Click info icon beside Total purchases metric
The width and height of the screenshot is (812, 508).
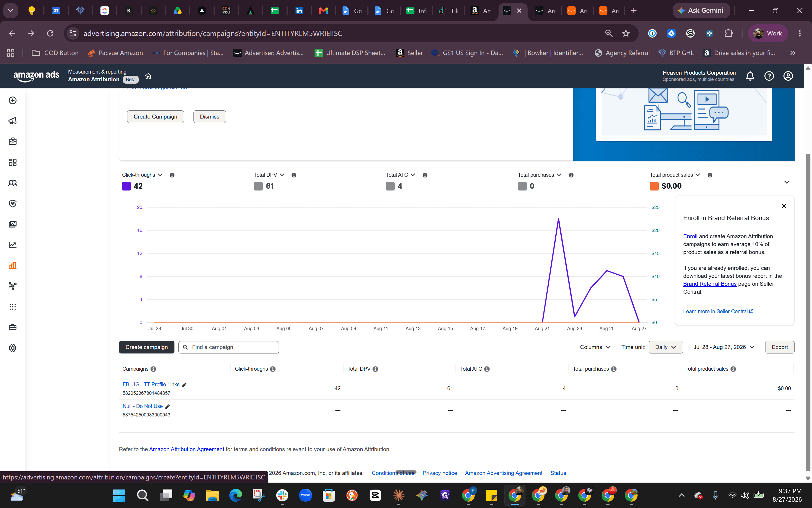coord(571,175)
